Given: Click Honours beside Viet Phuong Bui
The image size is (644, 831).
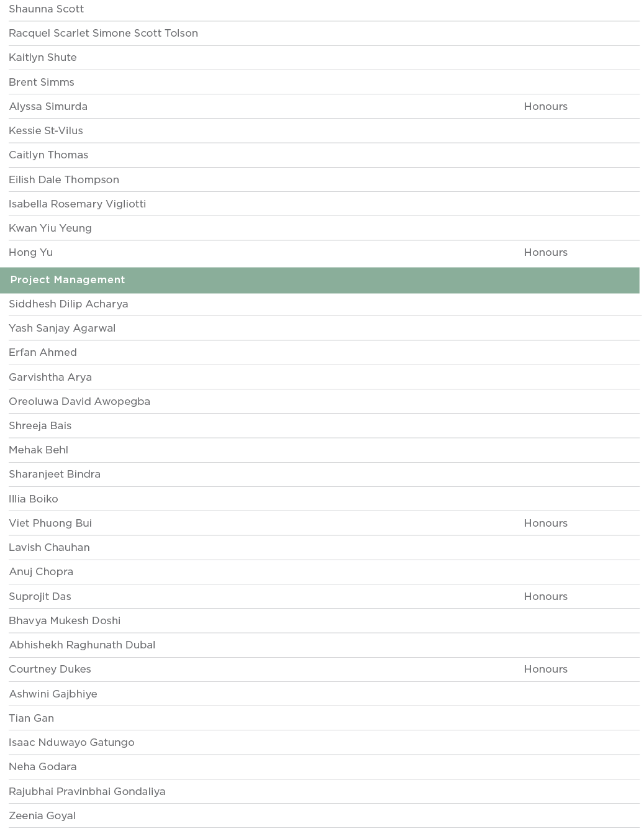Looking at the screenshot, I should click(x=545, y=523).
